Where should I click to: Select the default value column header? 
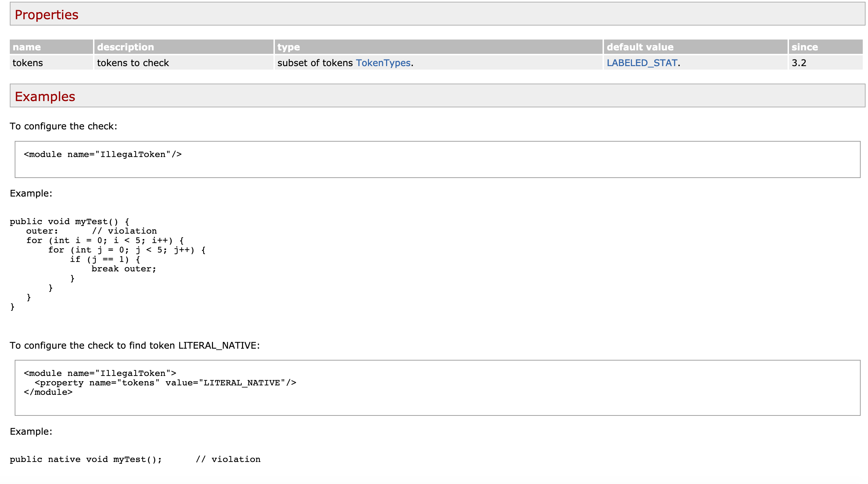point(640,47)
